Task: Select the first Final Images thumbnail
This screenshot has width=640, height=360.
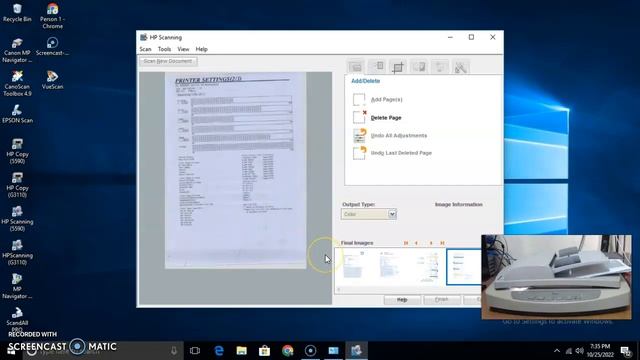Action: [x=353, y=265]
